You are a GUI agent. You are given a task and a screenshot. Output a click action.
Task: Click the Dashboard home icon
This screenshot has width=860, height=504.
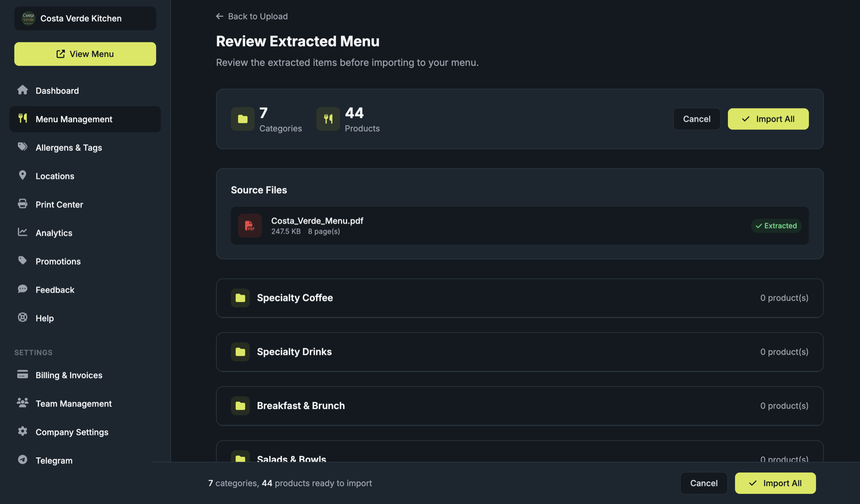pyautogui.click(x=22, y=90)
